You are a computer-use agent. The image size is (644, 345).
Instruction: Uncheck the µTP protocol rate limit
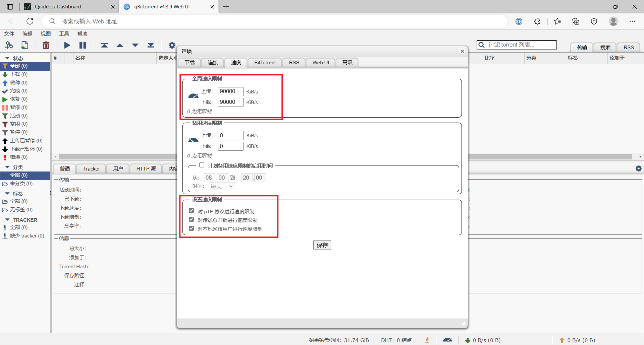point(192,211)
